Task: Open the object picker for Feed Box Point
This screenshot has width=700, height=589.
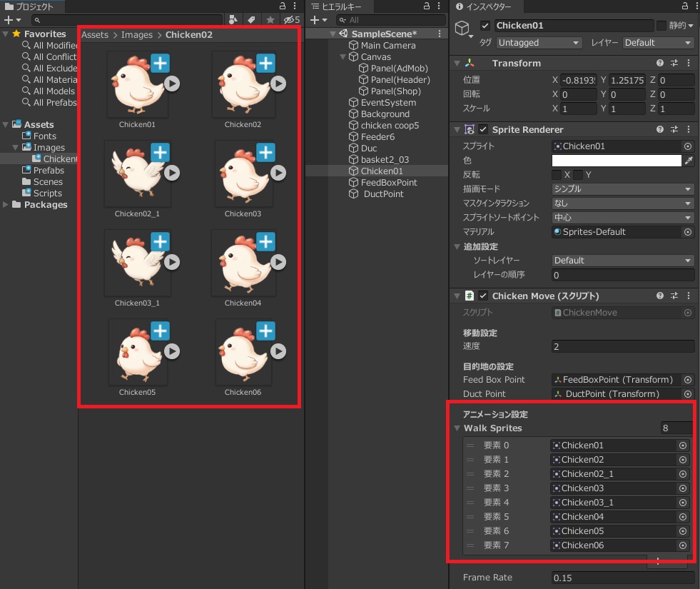Action: pyautogui.click(x=688, y=380)
